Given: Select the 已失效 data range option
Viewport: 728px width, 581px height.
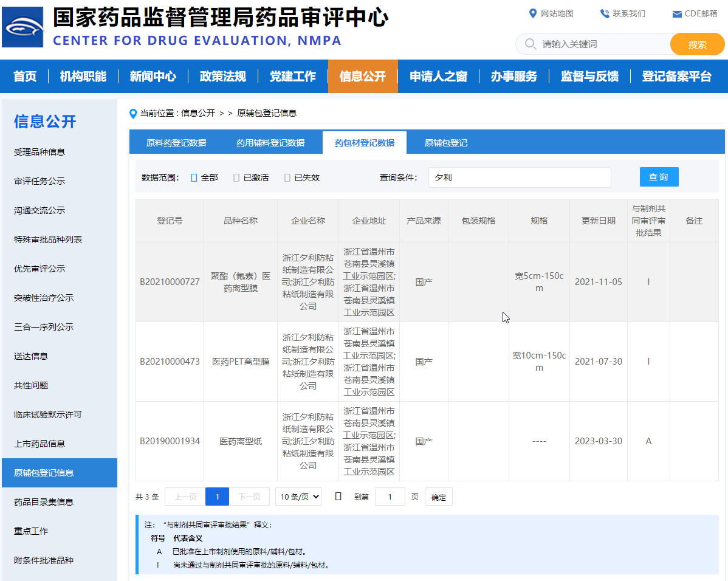Looking at the screenshot, I should pyautogui.click(x=287, y=177).
